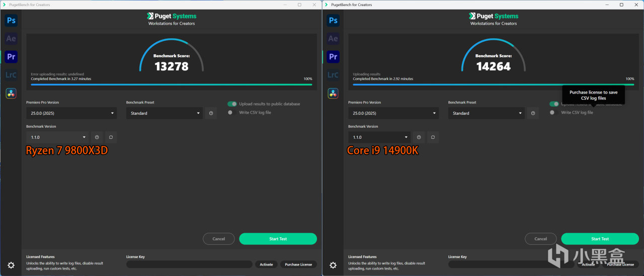This screenshot has width=644, height=276.
Task: Click benchmark preset help icon in right window
Action: coord(533,113)
